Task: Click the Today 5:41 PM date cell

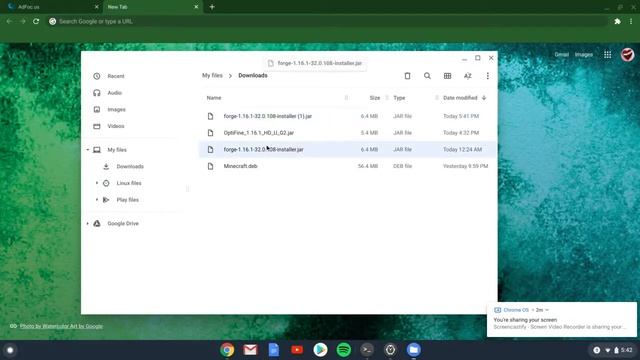Action: coord(461,116)
